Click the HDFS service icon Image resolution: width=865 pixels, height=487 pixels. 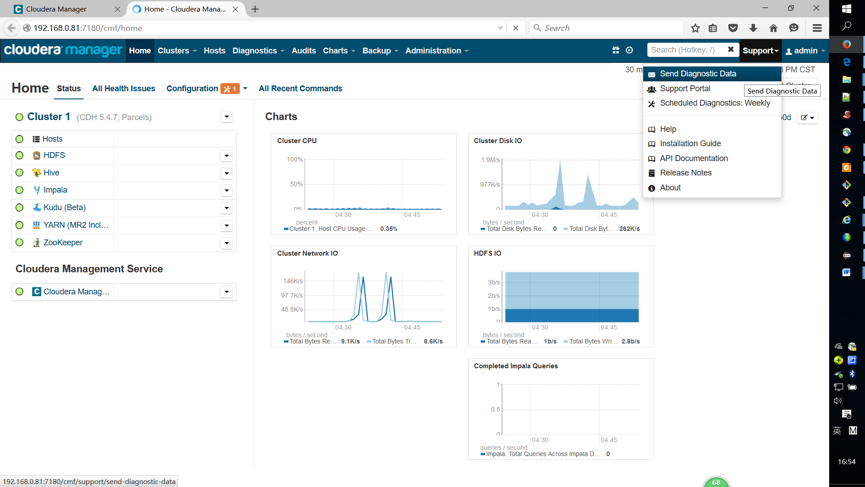coord(37,156)
